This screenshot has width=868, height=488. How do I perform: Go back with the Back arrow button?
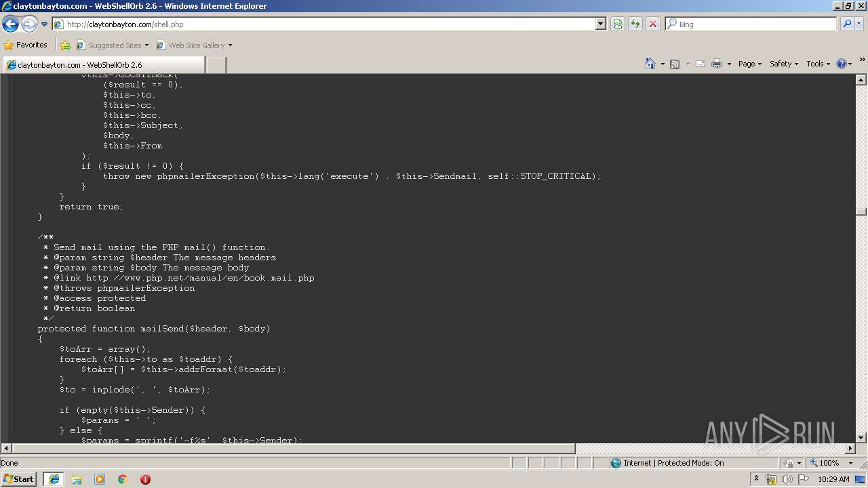point(10,24)
